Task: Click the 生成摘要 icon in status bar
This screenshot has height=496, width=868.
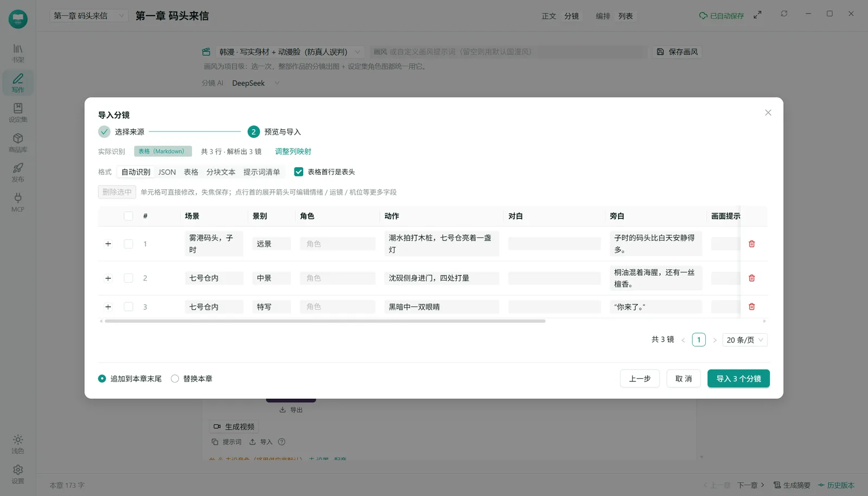Action: point(777,485)
